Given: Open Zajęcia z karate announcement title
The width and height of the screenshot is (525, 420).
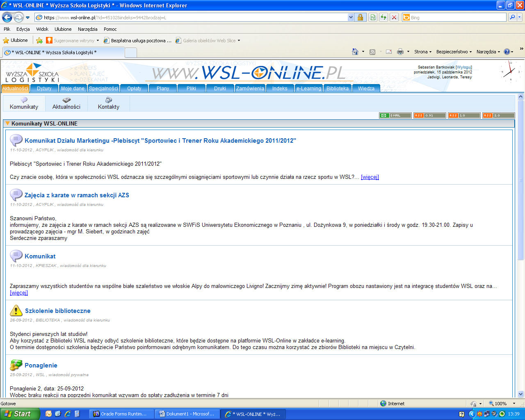Looking at the screenshot, I should (x=77, y=195).
